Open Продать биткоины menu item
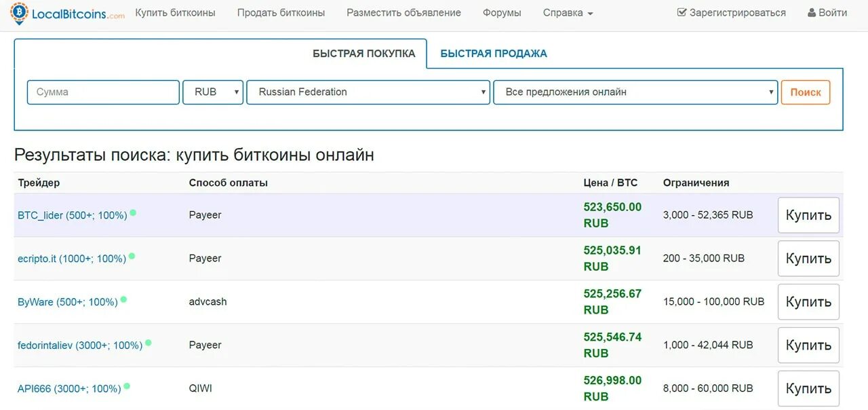Image resolution: width=868 pixels, height=410 pixels. pyautogui.click(x=281, y=13)
